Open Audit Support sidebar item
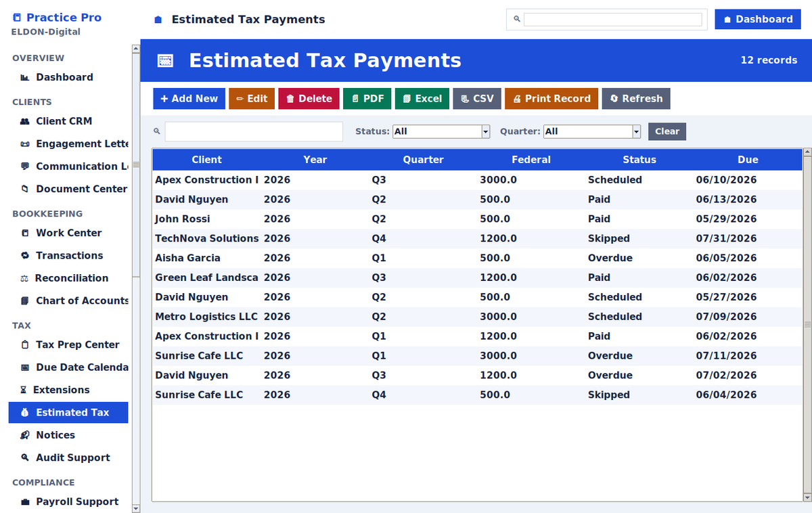This screenshot has height=513, width=812. coord(68,458)
